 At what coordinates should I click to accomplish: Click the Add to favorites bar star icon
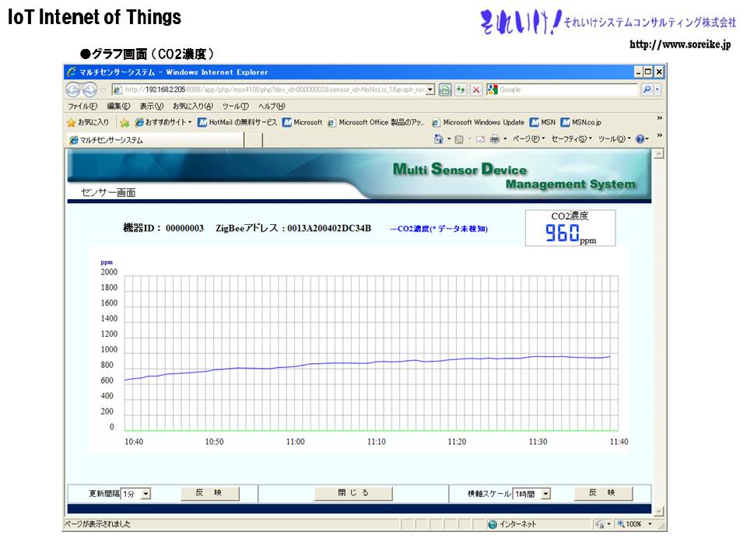[124, 122]
